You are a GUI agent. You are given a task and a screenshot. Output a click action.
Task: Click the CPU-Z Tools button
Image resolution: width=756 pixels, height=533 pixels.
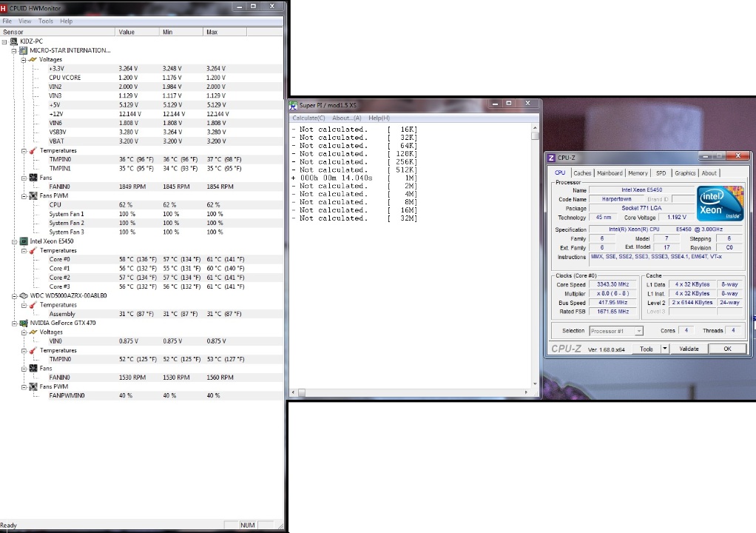point(646,349)
